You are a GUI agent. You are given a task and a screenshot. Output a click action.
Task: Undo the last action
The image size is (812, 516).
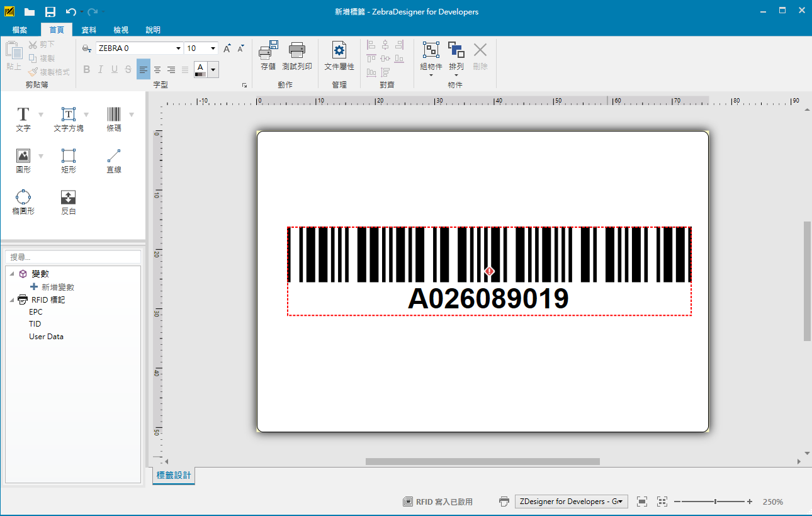70,11
